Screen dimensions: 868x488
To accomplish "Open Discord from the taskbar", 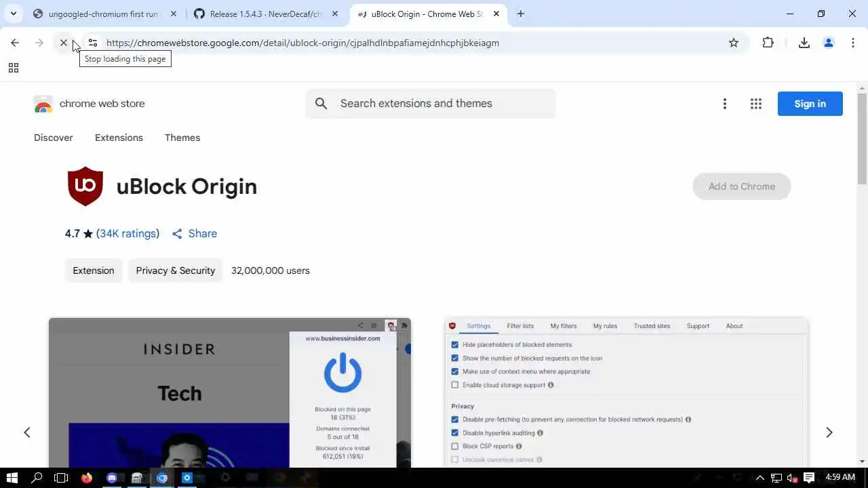I will click(111, 478).
